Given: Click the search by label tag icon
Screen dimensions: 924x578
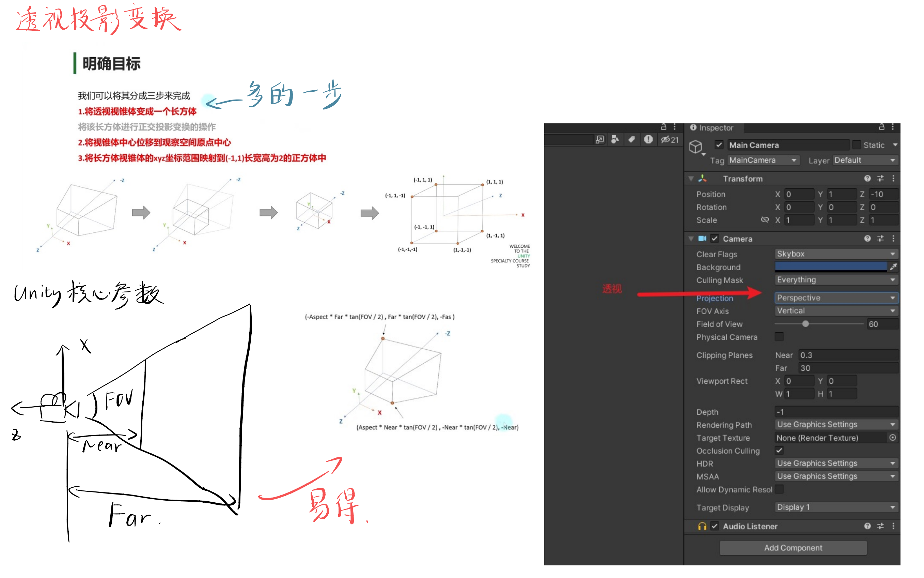Looking at the screenshot, I should click(x=631, y=139).
